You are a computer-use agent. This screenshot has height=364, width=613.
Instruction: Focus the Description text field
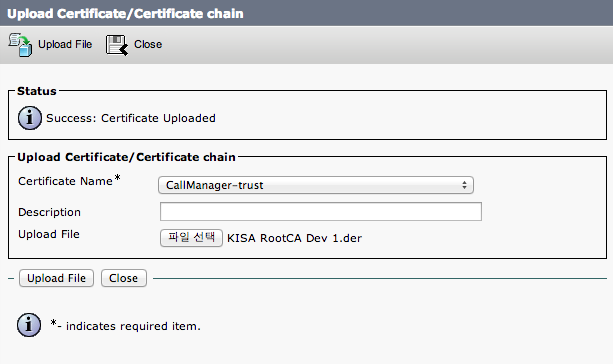click(x=321, y=212)
